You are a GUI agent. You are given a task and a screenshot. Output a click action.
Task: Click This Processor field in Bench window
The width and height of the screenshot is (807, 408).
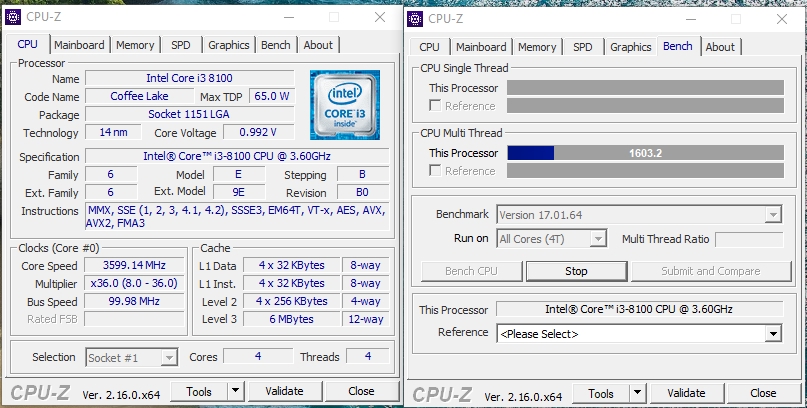click(639, 309)
